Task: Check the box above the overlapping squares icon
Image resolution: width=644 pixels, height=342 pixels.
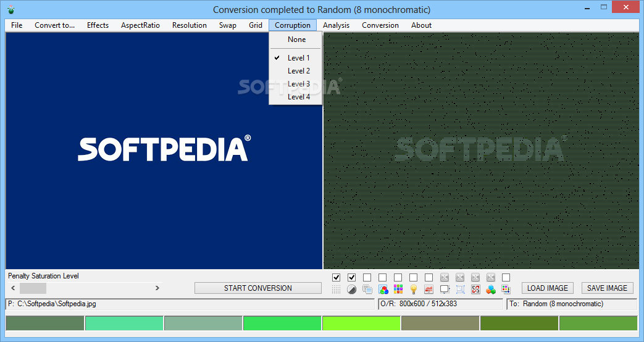Action: [367, 278]
